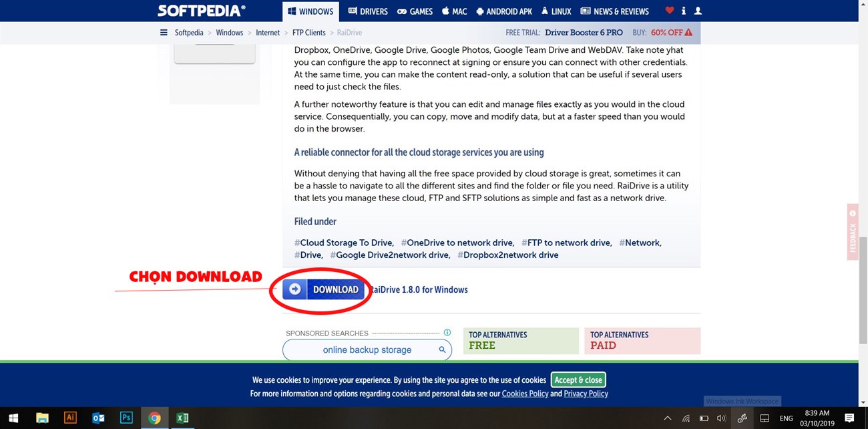Screen dimensions: 868x429
Task: Open the info icon in Softpedia header
Action: pyautogui.click(x=684, y=11)
